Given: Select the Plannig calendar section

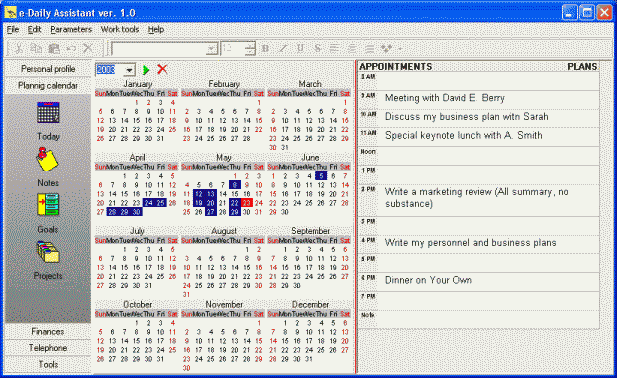Looking at the screenshot, I should tap(48, 85).
